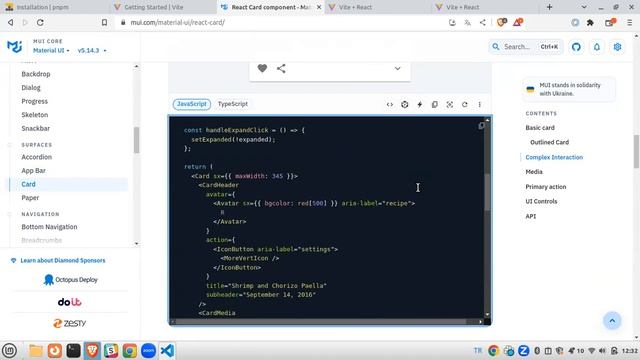Click Learn about Diamond Sponsors
This screenshot has height=360, width=640.
[63, 260]
